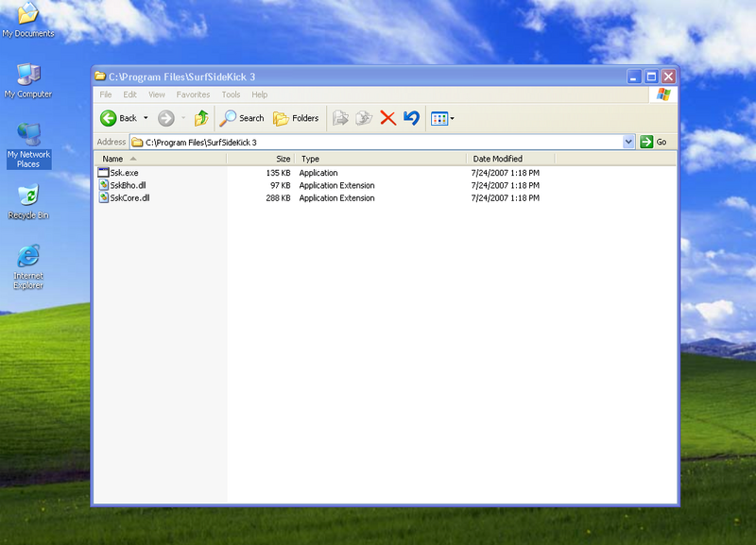Screen dimensions: 756x545
Task: Click the Ssk.exe application icon
Action: [x=103, y=173]
